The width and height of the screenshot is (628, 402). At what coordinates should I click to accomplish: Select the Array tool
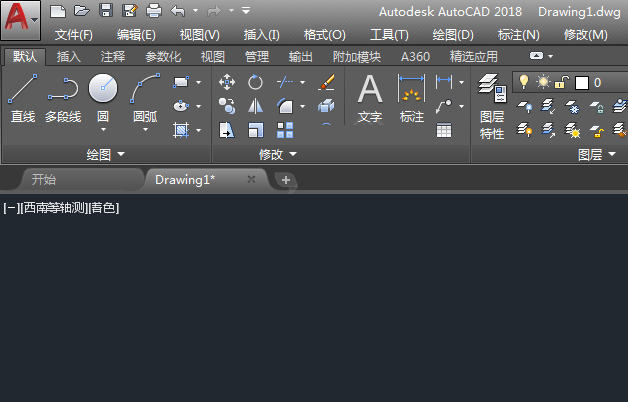(x=285, y=130)
